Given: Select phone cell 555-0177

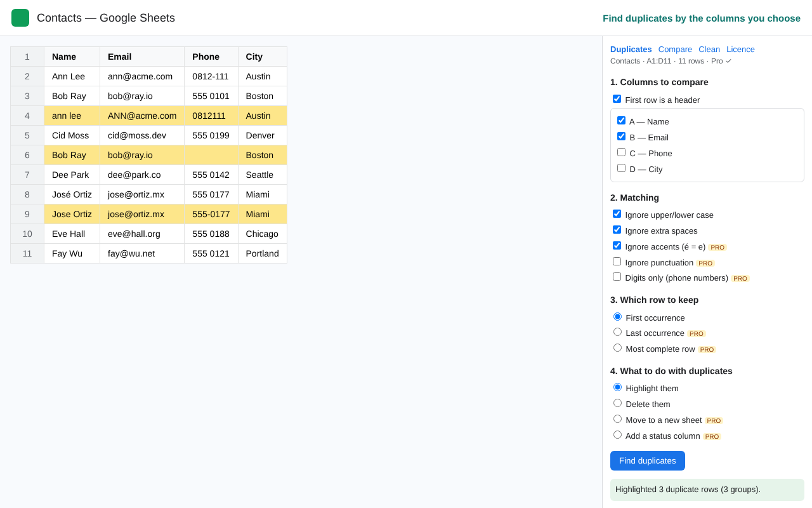Looking at the screenshot, I should 211,214.
